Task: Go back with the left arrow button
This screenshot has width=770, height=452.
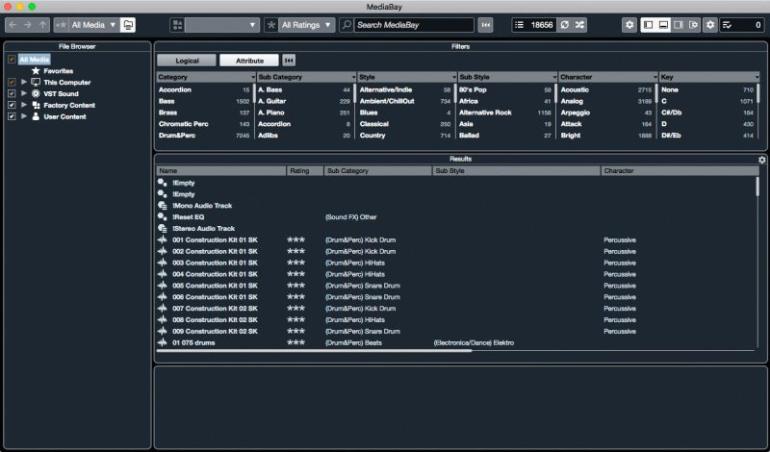Action: 13,25
